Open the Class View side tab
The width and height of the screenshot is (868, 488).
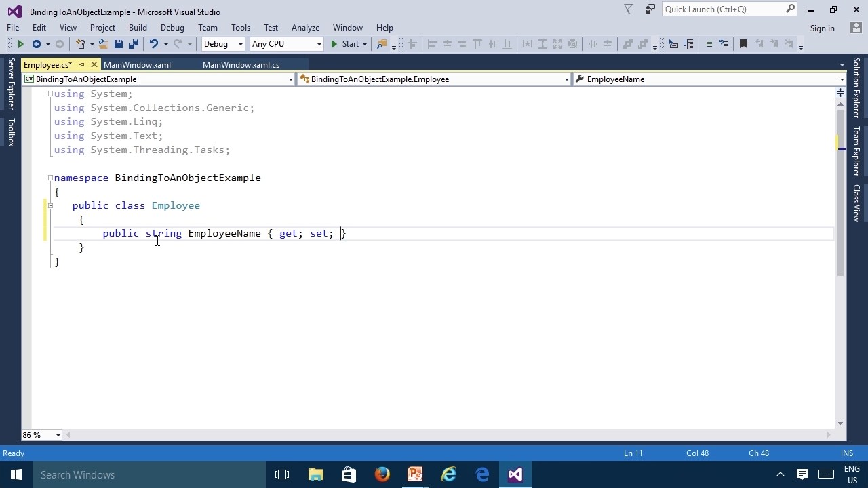point(856,203)
